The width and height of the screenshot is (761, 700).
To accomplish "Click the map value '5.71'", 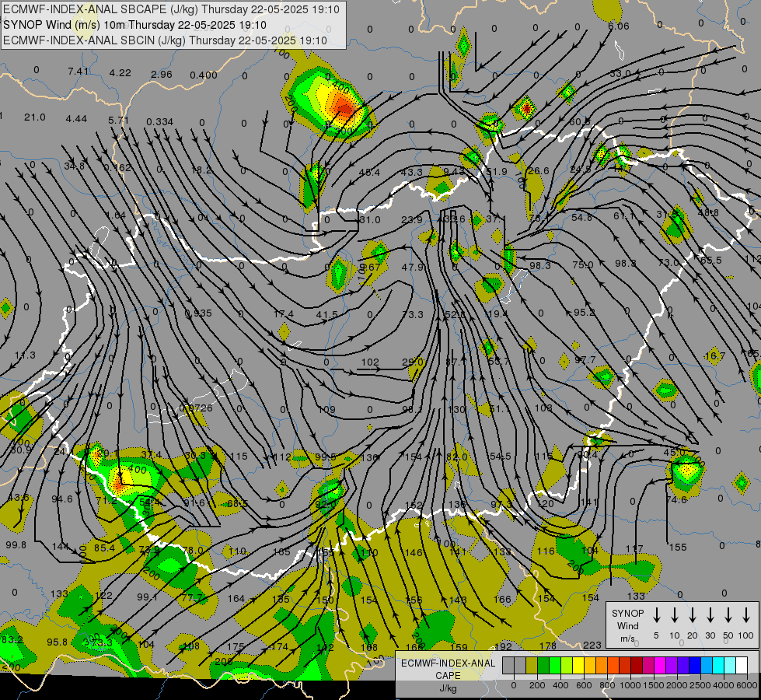I will (118, 120).
